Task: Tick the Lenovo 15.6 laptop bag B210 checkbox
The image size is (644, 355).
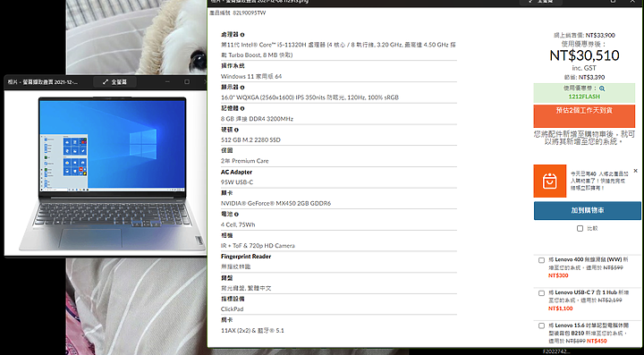Action: coord(541,325)
